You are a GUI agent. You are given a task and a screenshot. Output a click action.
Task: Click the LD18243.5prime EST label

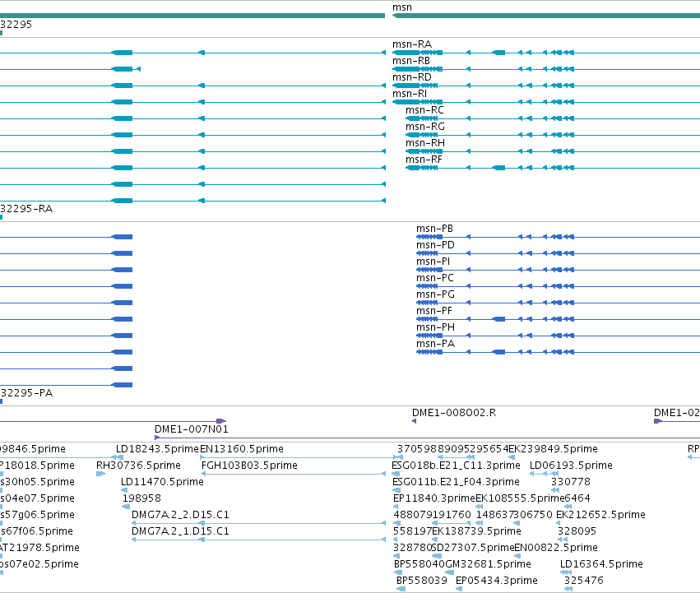[x=157, y=449]
